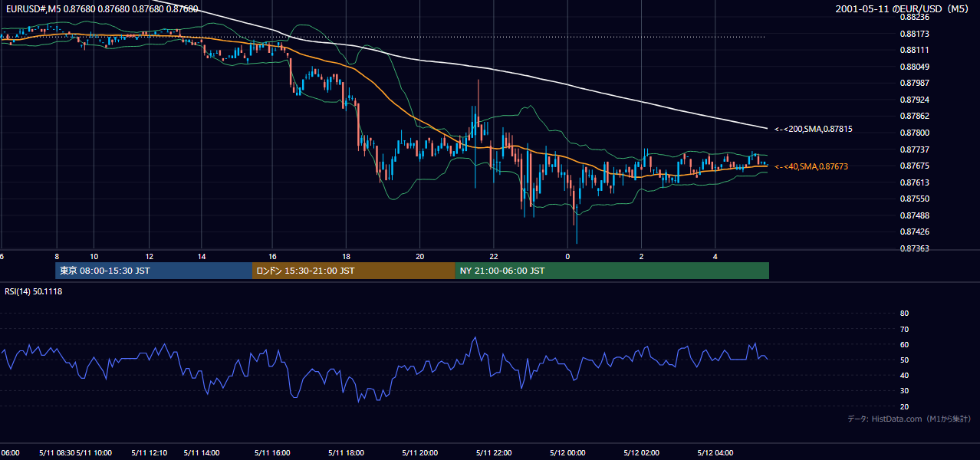Click the 5/12 00:00 bottom date label
The image size is (980, 460).
coord(567,453)
